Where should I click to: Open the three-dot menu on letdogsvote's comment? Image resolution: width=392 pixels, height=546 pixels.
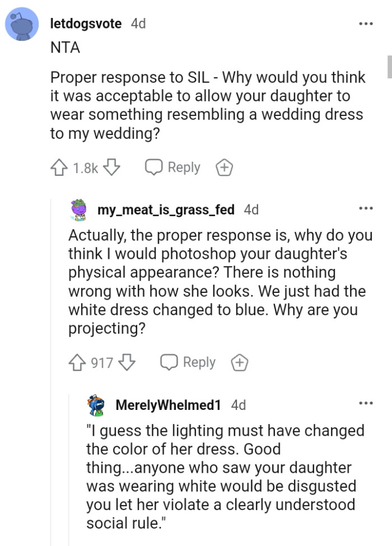pos(366,23)
